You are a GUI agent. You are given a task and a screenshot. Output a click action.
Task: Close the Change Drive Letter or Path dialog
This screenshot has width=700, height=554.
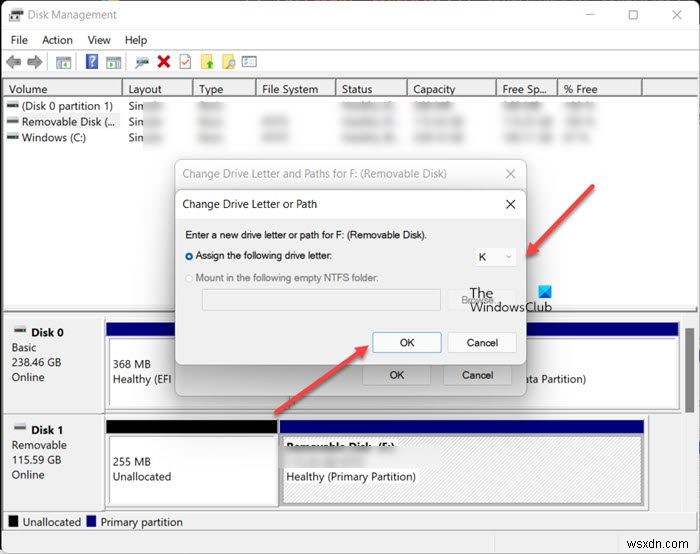tap(510, 204)
